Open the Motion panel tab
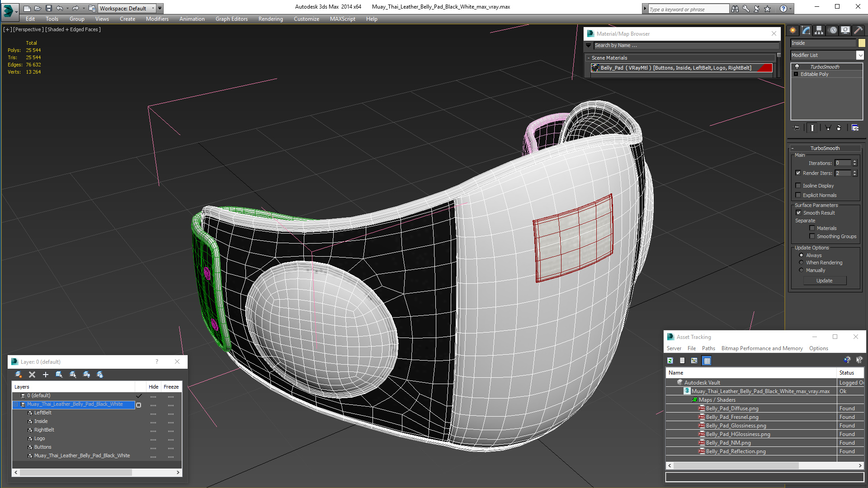This screenshot has height=488, width=868. [x=832, y=30]
